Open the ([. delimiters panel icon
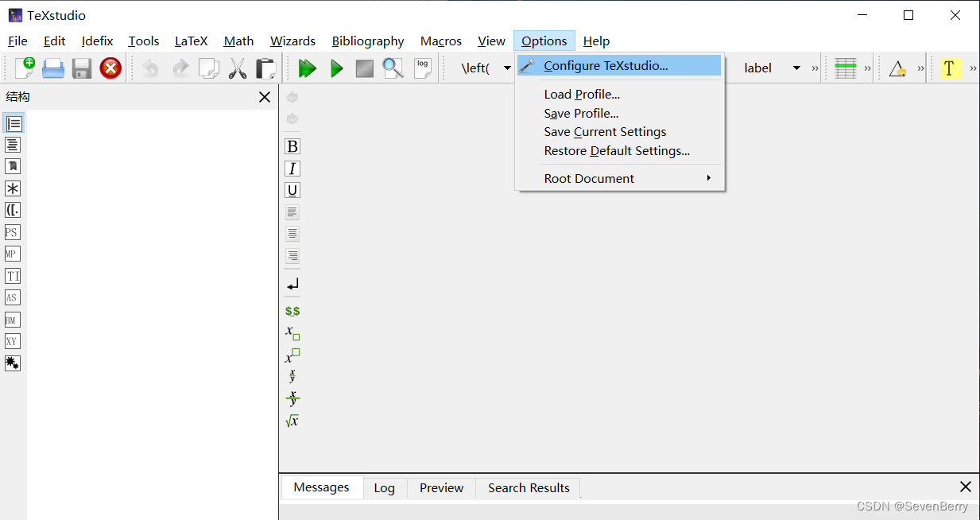Image resolution: width=980 pixels, height=520 pixels. pyautogui.click(x=13, y=211)
